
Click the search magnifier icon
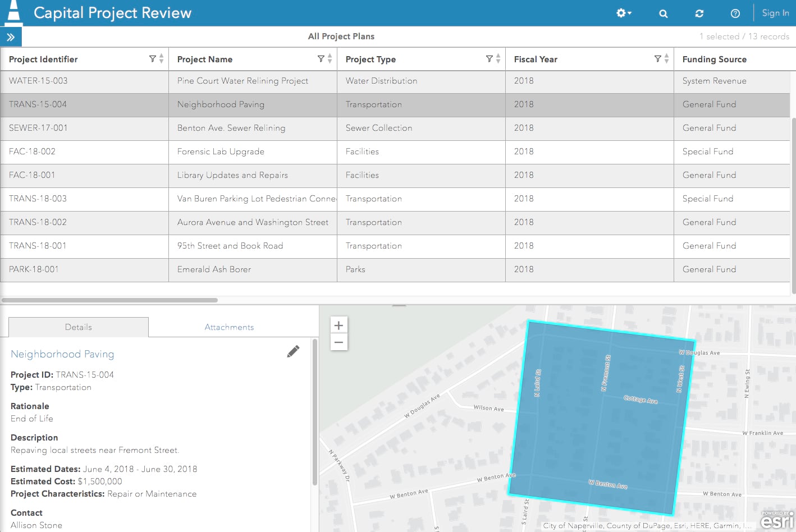coord(663,13)
